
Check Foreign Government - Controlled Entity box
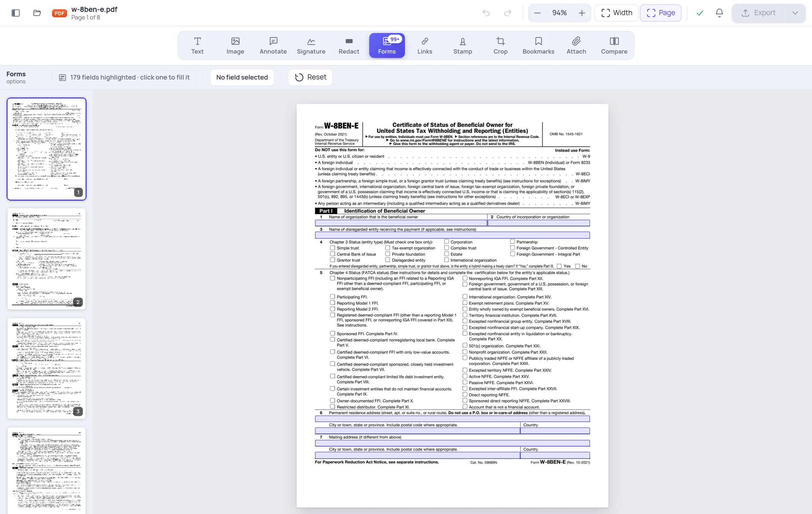(513, 248)
